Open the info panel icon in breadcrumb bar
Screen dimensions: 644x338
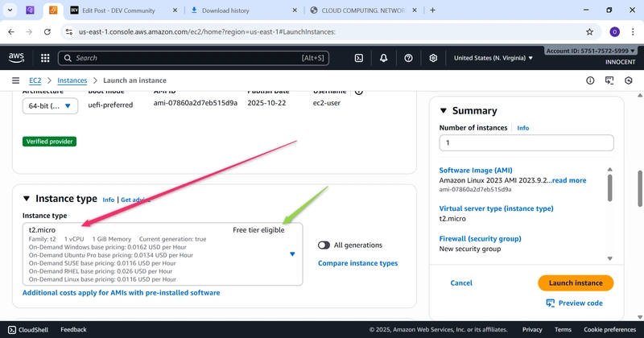coord(590,80)
